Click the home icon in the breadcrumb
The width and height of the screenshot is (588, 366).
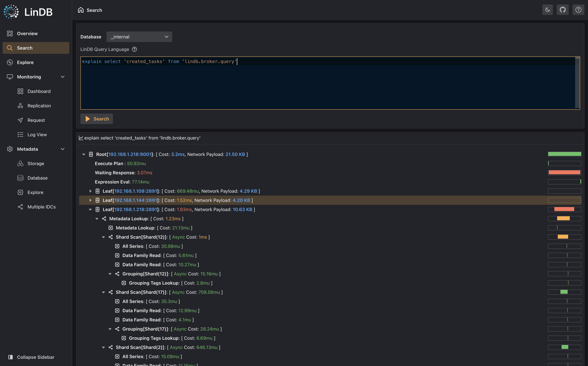81,10
